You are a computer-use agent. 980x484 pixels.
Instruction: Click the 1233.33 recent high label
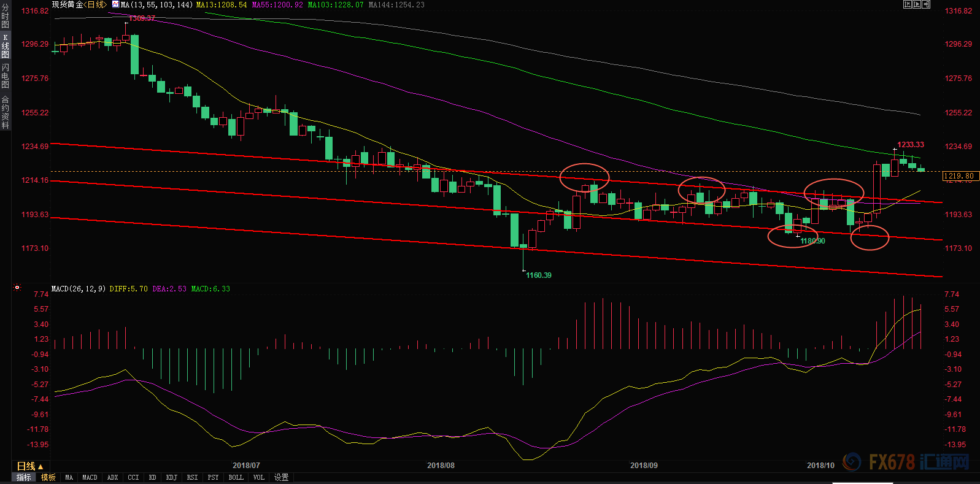911,145
